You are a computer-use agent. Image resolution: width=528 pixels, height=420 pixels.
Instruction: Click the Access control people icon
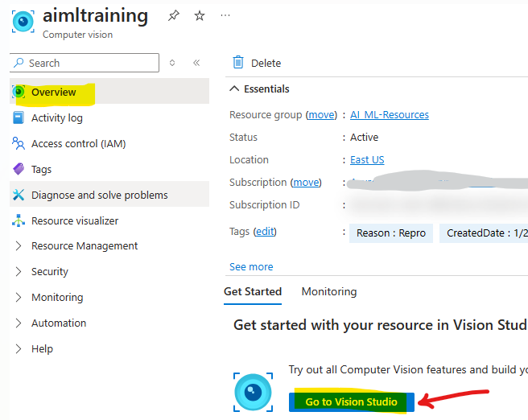(x=19, y=143)
